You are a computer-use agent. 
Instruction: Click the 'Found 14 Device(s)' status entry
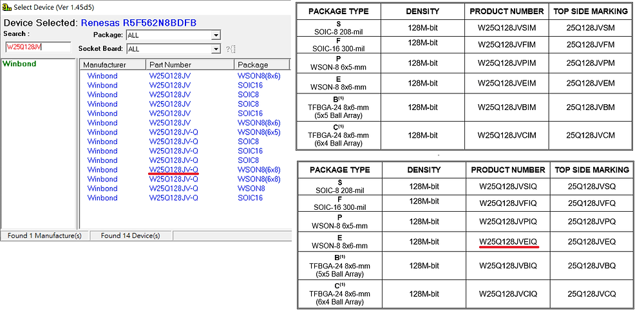131,236
